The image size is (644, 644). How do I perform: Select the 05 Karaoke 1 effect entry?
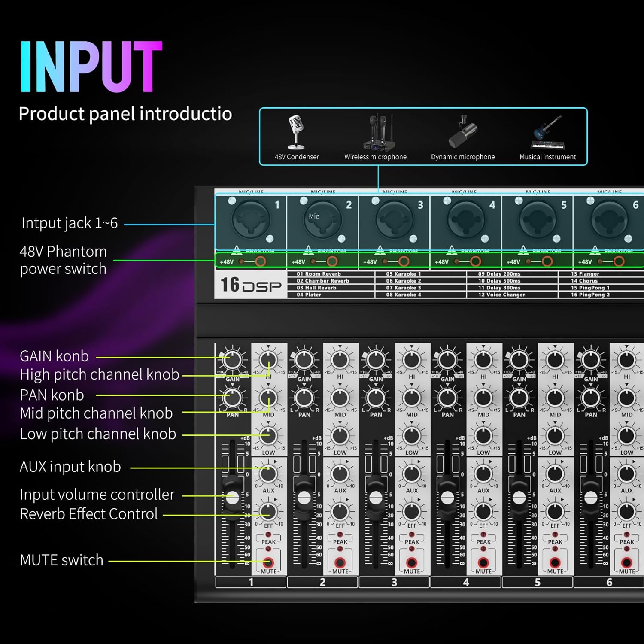(403, 274)
